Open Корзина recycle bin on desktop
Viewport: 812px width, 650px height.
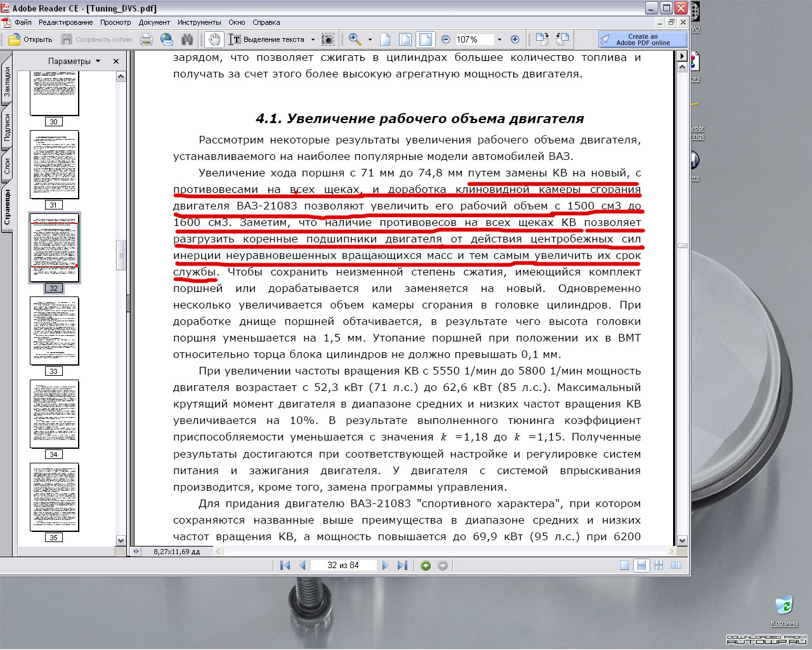(784, 611)
